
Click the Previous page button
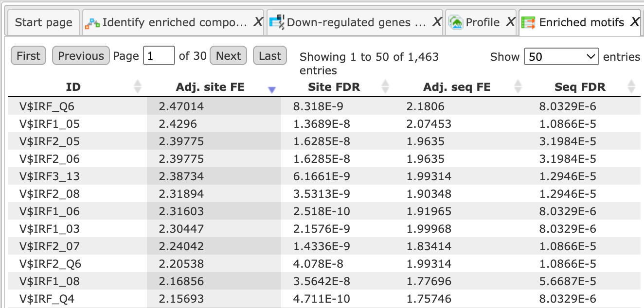pos(81,56)
